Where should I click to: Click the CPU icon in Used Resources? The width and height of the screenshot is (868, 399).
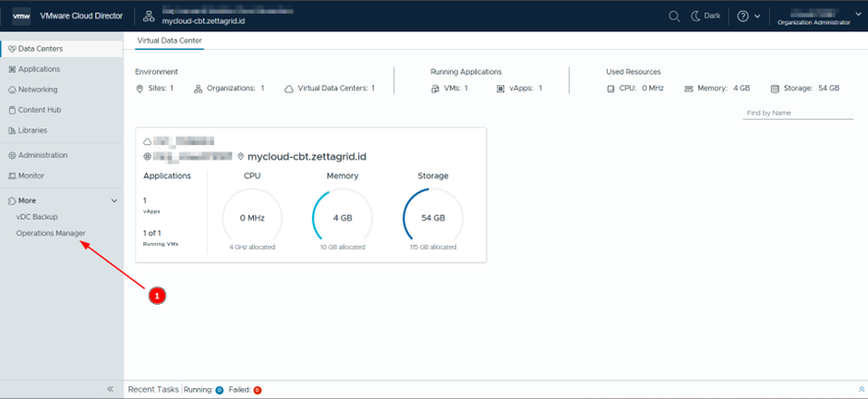611,89
